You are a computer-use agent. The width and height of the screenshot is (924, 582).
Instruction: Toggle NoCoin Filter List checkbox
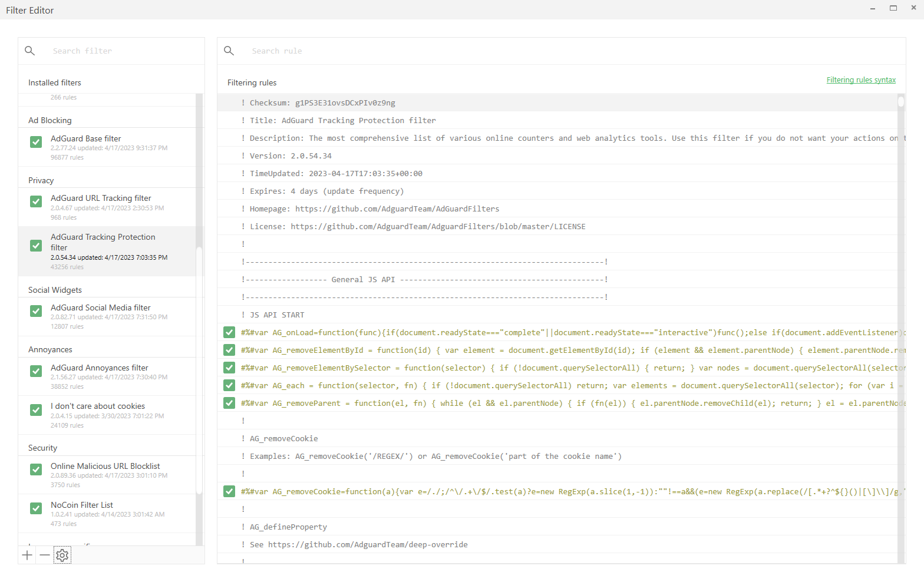(36, 508)
